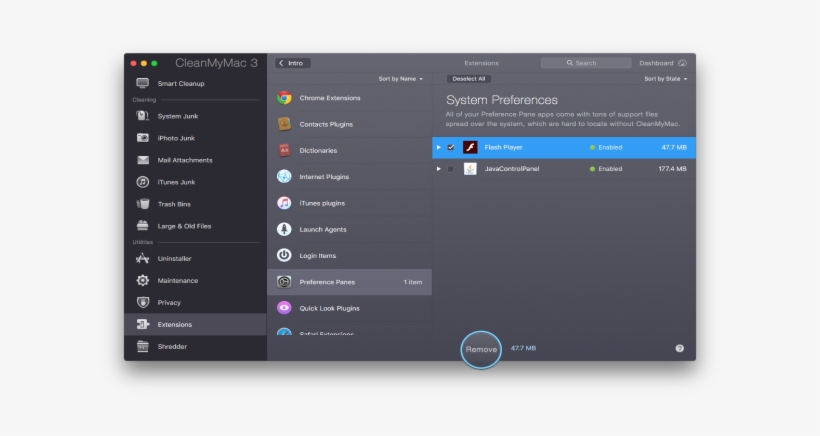Click the Search field

coord(586,63)
